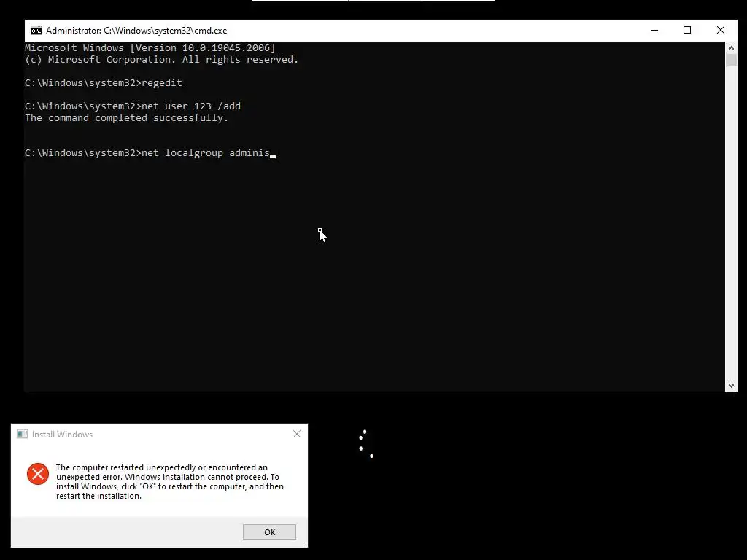Click the 'net localgroup adminis' command line
This screenshot has width=747, height=560.
pyautogui.click(x=150, y=153)
